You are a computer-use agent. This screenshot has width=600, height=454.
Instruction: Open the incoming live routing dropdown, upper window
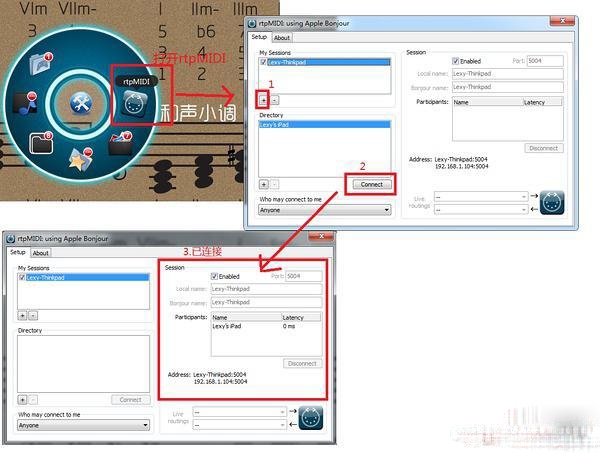click(481, 210)
